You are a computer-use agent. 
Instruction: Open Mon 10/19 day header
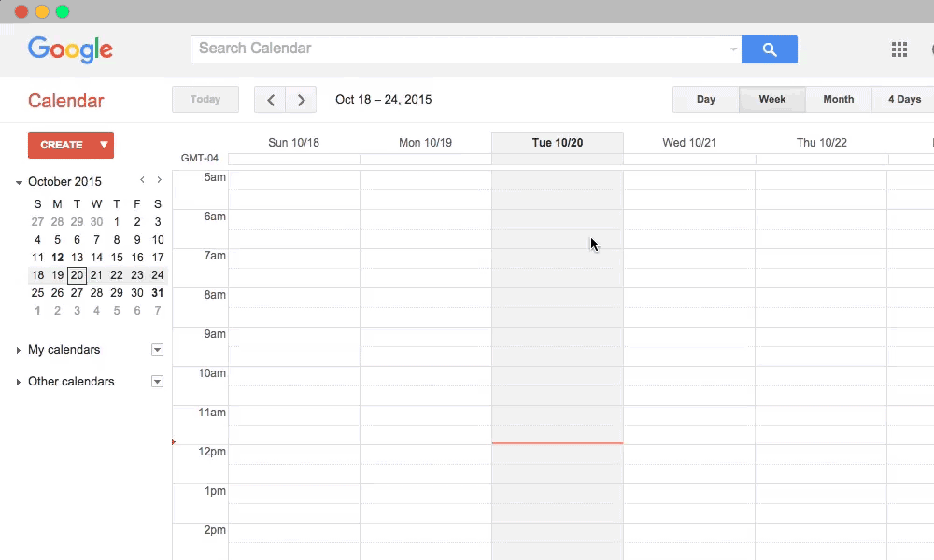click(x=425, y=142)
